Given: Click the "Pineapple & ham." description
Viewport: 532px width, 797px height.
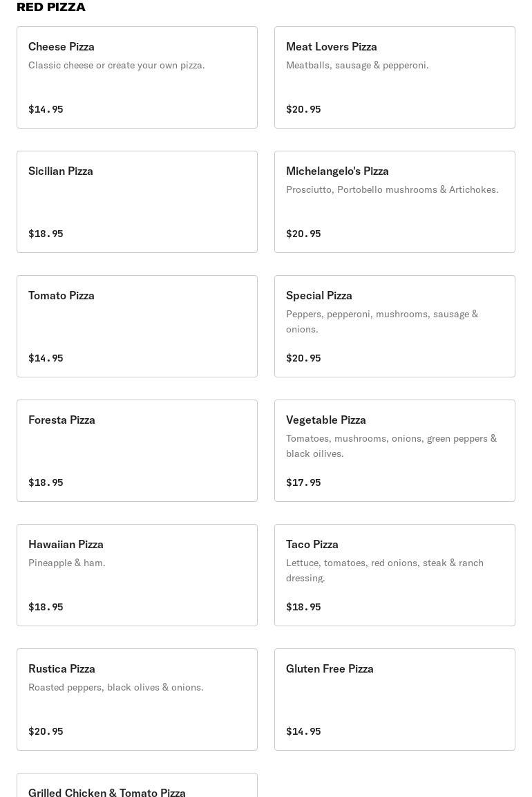Looking at the screenshot, I should coord(67,563).
